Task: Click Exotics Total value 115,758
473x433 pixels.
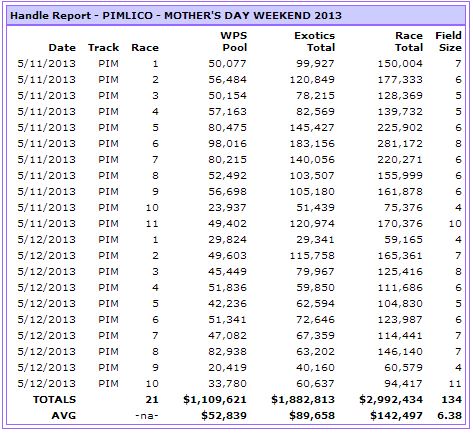Action: point(312,256)
